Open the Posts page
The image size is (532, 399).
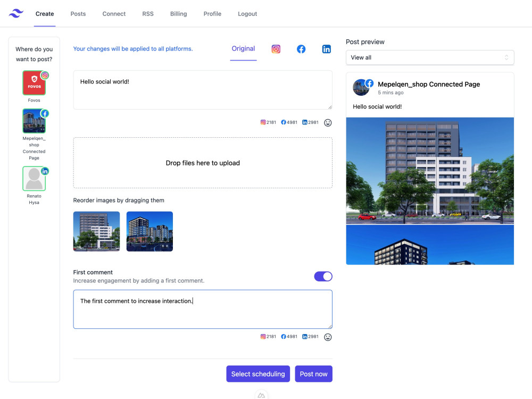(x=78, y=14)
